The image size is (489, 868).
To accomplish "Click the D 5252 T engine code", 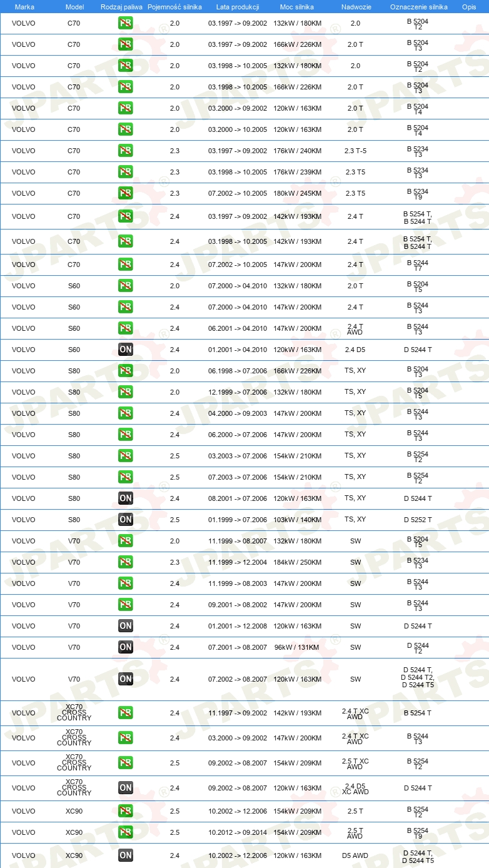I will tap(418, 520).
